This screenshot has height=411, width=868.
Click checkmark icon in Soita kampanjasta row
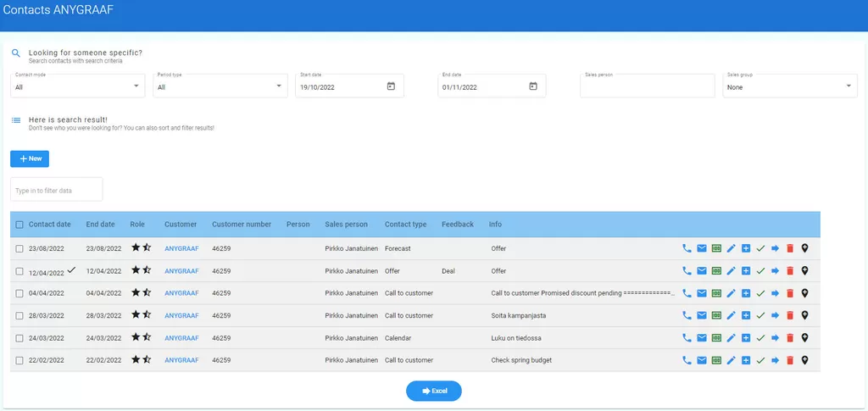(x=760, y=315)
